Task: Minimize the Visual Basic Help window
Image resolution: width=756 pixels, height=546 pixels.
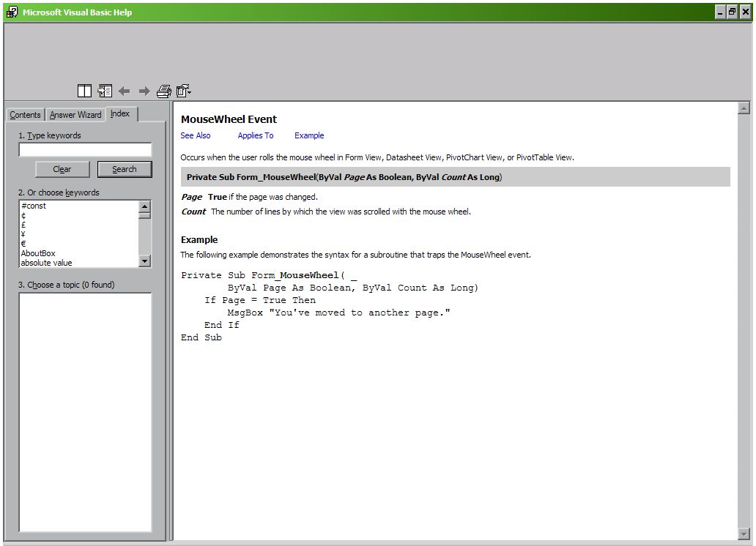Action: click(x=720, y=12)
